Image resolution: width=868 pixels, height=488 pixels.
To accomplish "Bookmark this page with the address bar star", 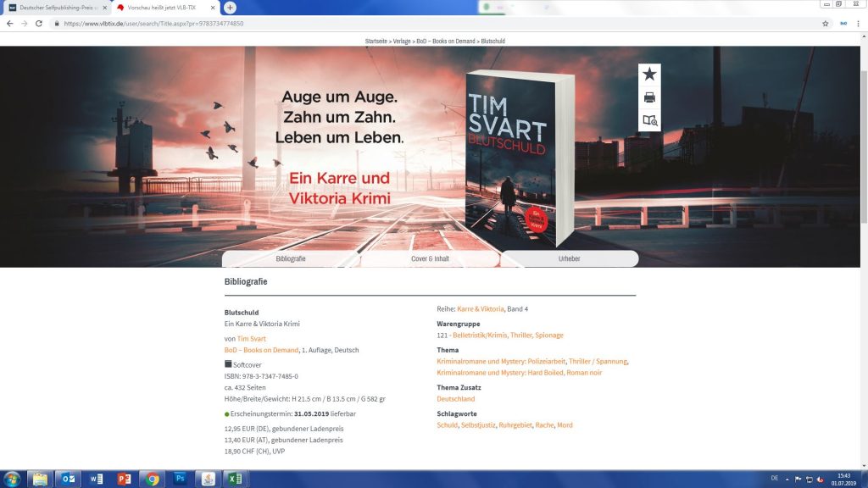I will coord(826,24).
